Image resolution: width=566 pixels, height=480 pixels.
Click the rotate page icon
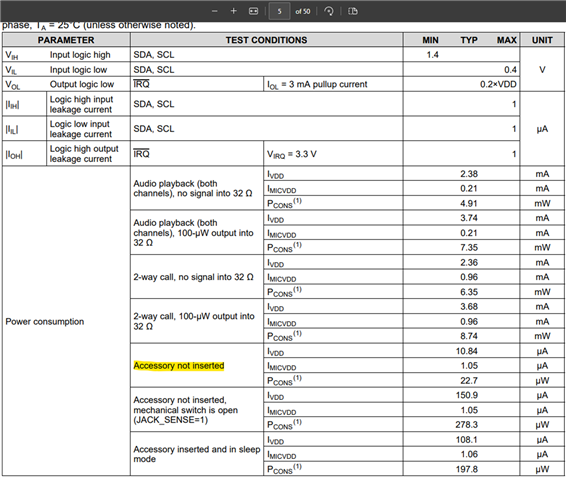pyautogui.click(x=329, y=11)
